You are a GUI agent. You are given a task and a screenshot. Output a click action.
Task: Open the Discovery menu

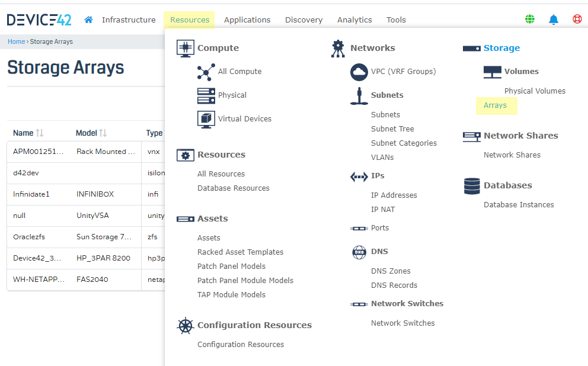(x=303, y=20)
